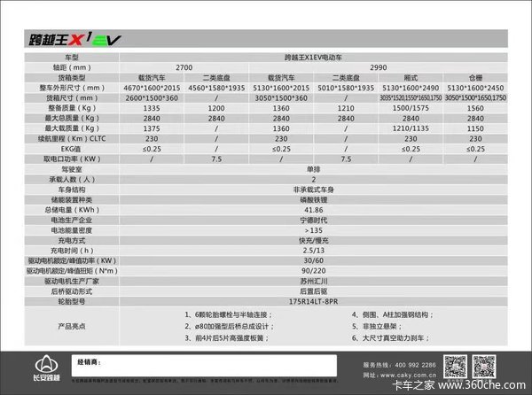The height and width of the screenshot is (395, 532).
Task: Select the 175R14LT-8PR tire model cell
Action: click(x=320, y=300)
